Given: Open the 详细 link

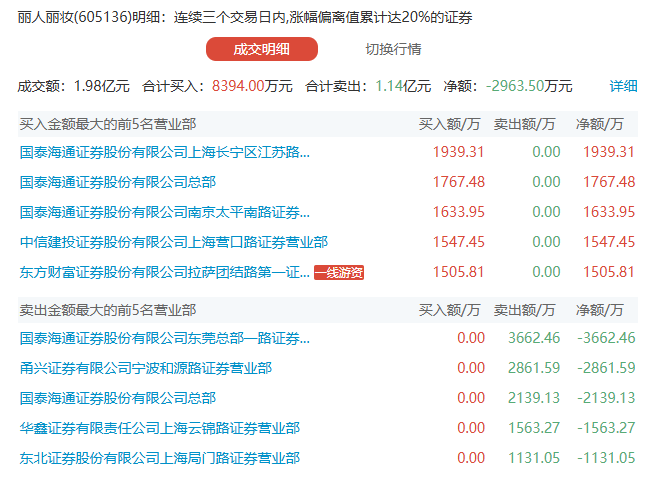Looking at the screenshot, I should coord(623,86).
